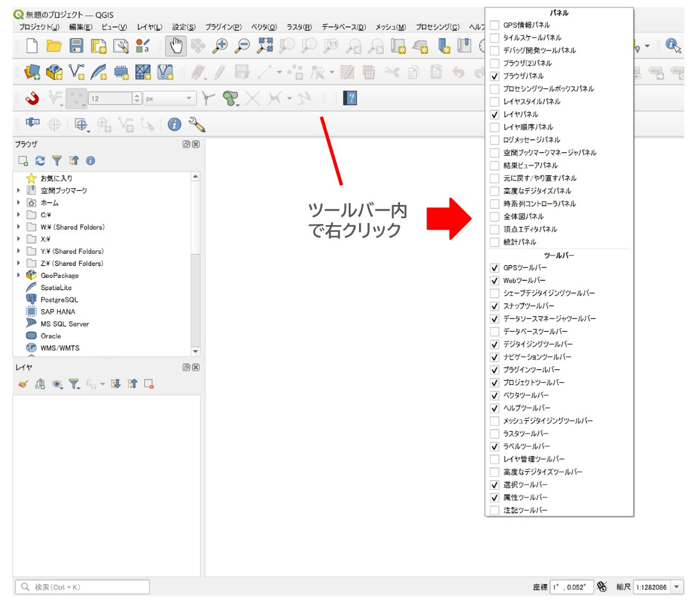Open the Data Source Manager icon

32,72
